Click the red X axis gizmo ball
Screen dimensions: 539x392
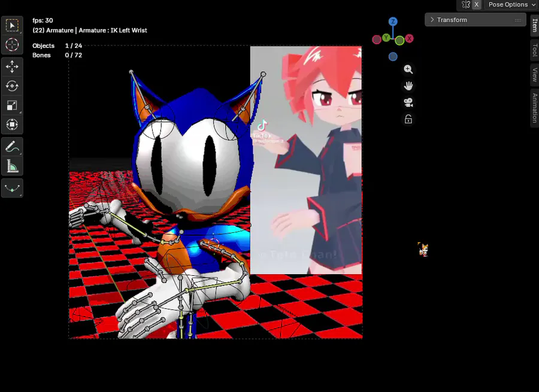(409, 38)
